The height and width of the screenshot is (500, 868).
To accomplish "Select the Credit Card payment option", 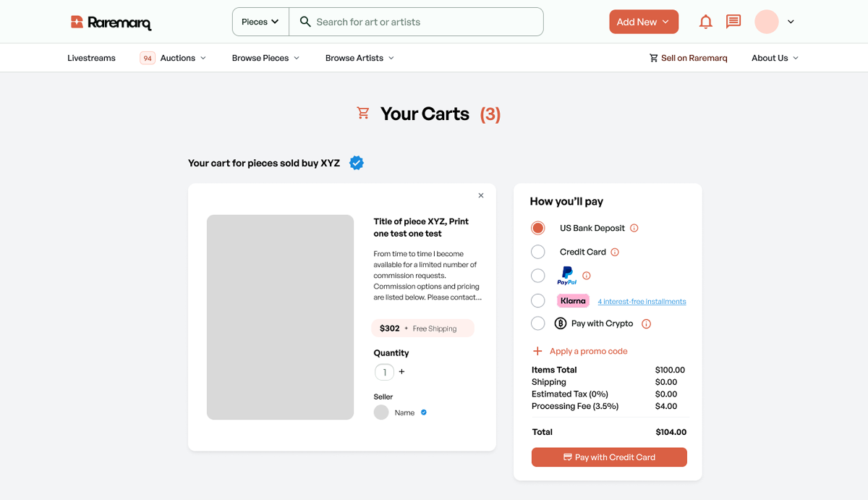I will [x=538, y=252].
